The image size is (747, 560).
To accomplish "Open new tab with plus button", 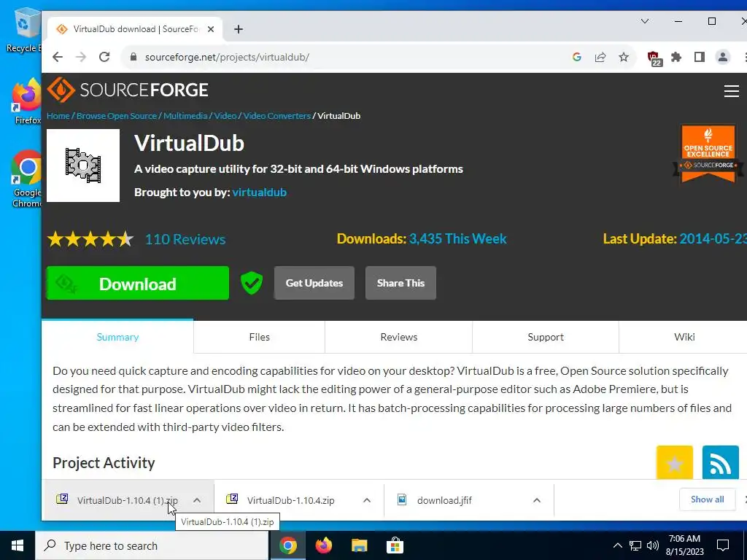I will point(239,29).
